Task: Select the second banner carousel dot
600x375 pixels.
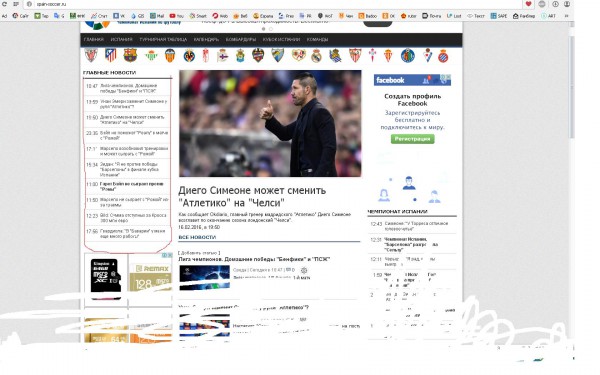Action: pos(271,29)
